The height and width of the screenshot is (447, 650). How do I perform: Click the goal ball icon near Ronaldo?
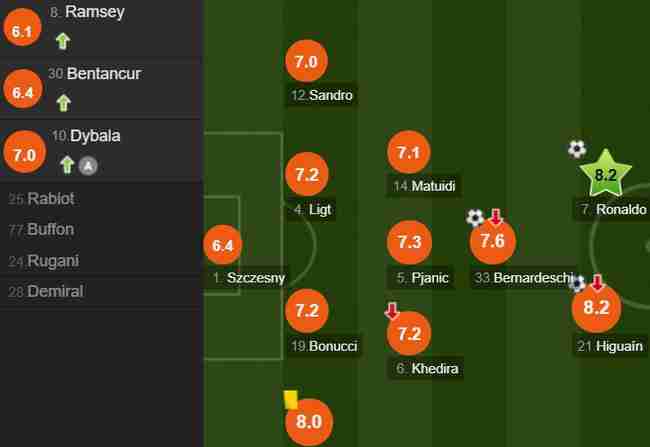coord(577,149)
